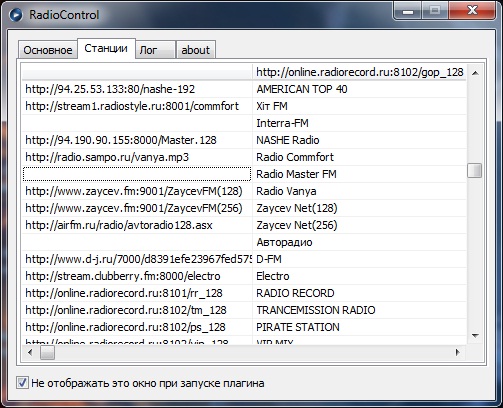This screenshot has width=503, height=408.
Task: Select URL zaycev.fm:9001/ZaycevFM(256)
Action: 137,208
